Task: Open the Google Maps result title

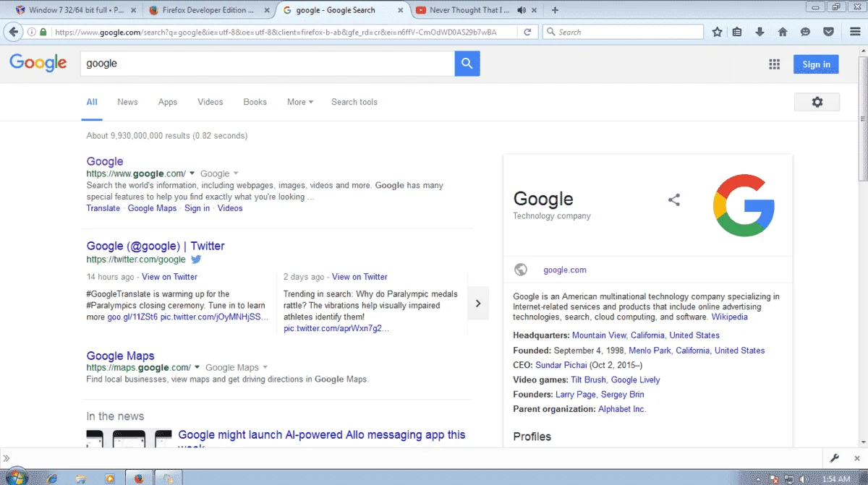Action: coord(120,356)
